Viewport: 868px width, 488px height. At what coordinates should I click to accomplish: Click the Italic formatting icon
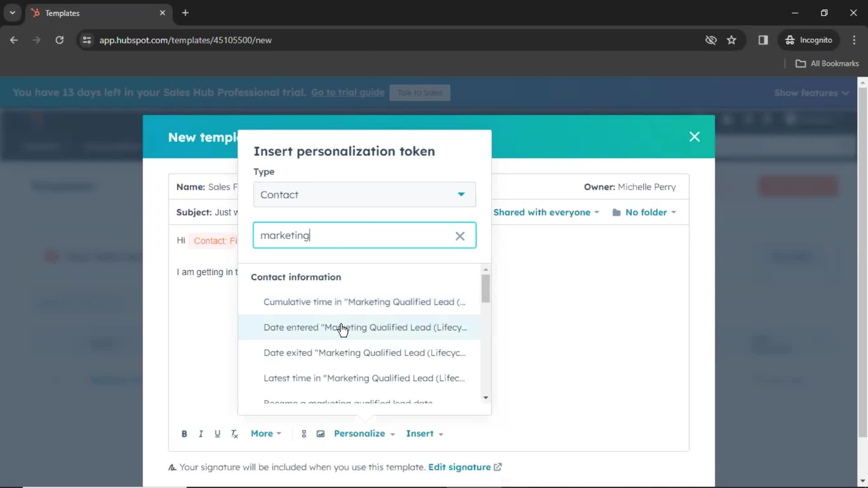point(201,434)
